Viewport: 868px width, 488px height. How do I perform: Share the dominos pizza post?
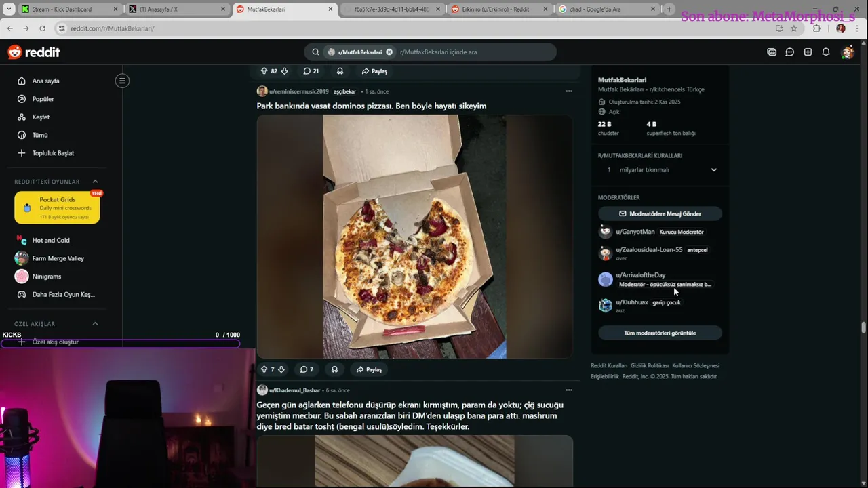pos(369,369)
